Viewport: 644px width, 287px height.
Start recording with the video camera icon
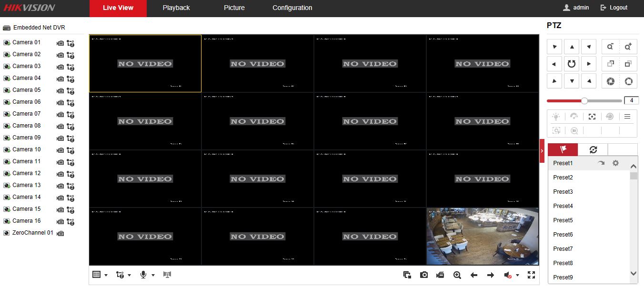[440, 275]
